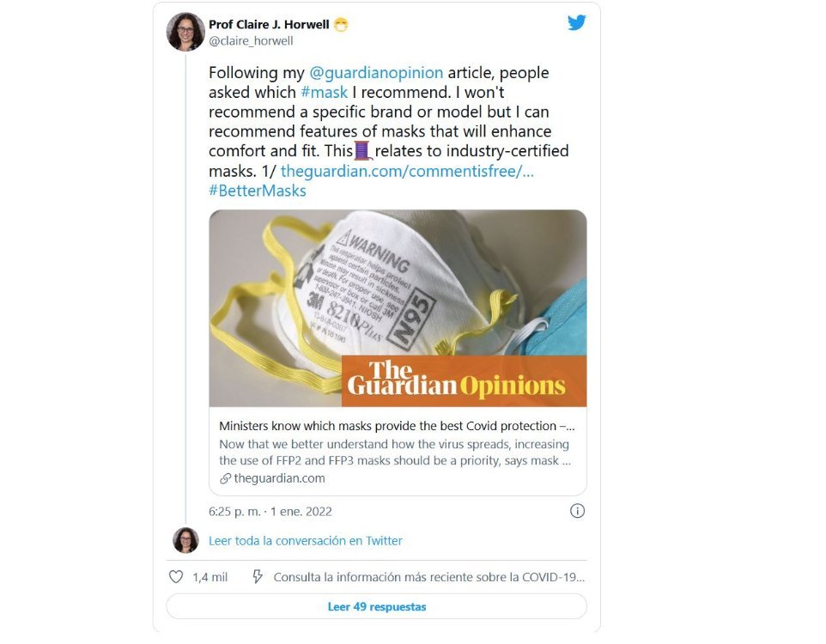
Task: Click the theguardian.com domain text
Action: pyautogui.click(x=279, y=478)
